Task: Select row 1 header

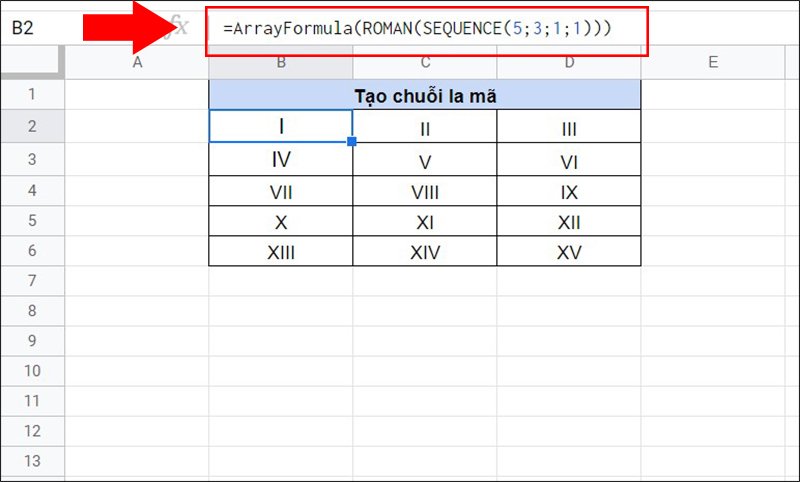Action: pos(32,94)
